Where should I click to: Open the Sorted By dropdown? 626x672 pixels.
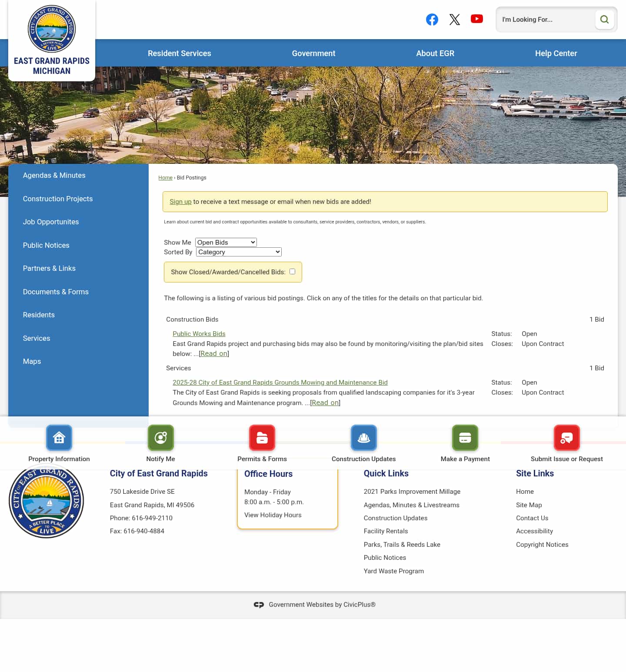point(239,252)
